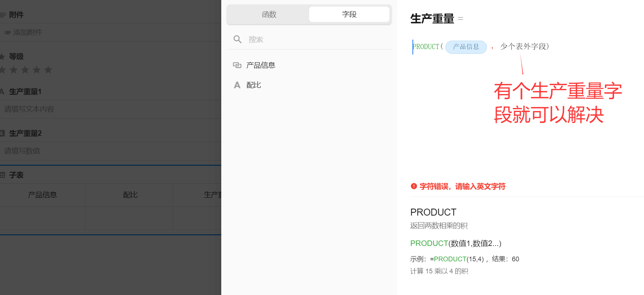Click the 产品信息 linked-record icon
Screen dimensions: 644x295
pos(237,65)
